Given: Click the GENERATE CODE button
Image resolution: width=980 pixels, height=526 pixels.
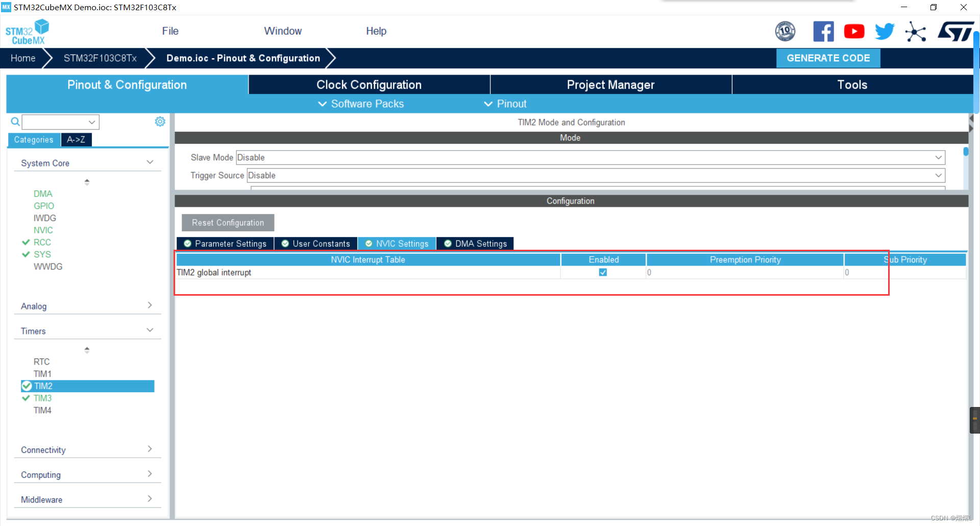Looking at the screenshot, I should pyautogui.click(x=828, y=58).
